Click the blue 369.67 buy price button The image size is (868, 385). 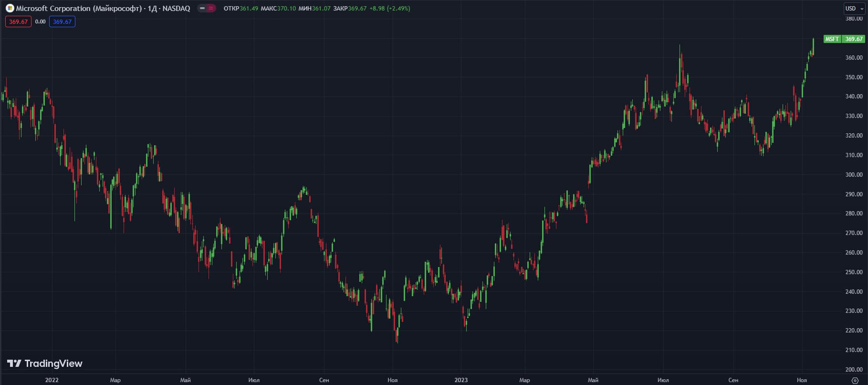[x=62, y=21]
